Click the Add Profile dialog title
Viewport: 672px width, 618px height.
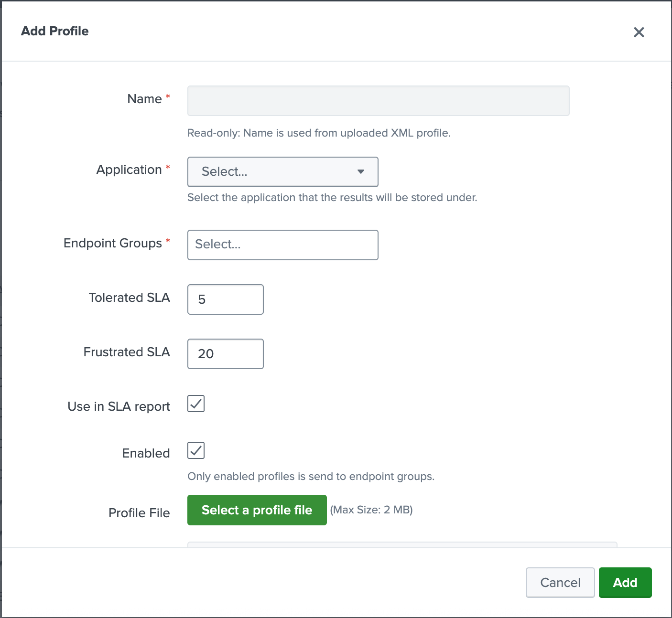coord(55,31)
